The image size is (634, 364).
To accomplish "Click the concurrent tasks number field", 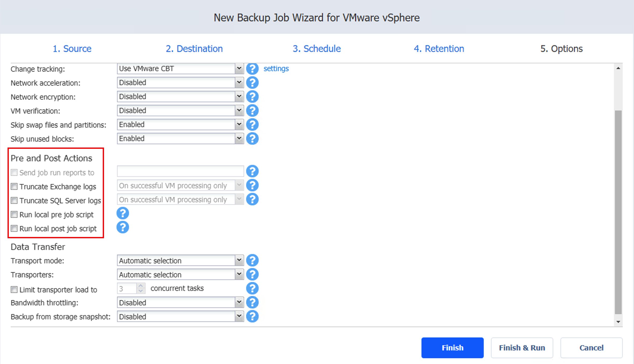I will click(x=127, y=288).
